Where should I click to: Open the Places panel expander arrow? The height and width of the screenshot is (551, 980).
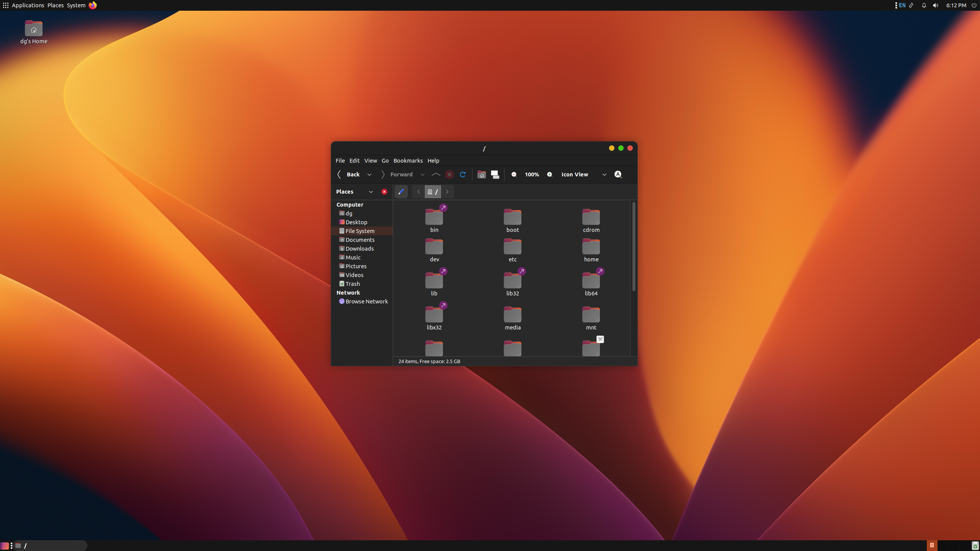click(371, 191)
